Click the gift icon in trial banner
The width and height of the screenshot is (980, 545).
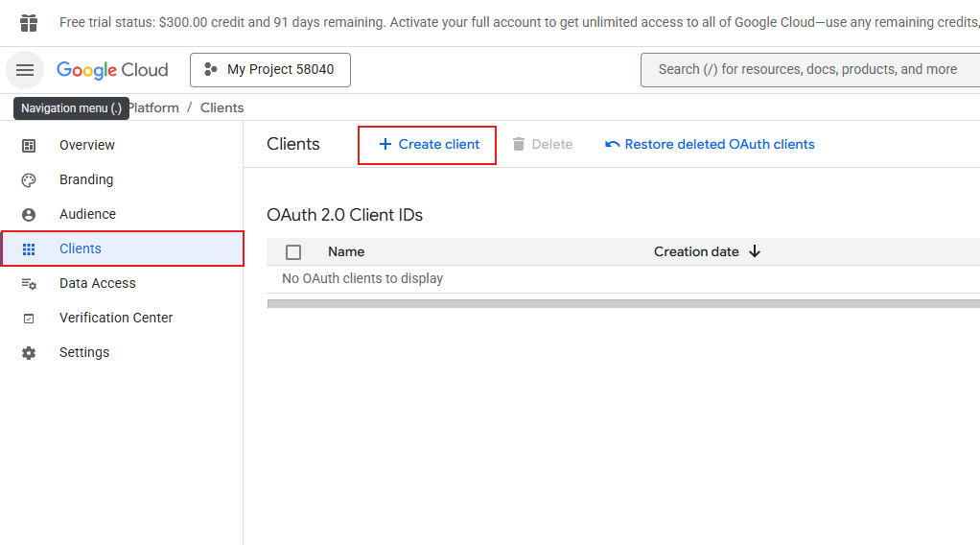(x=29, y=23)
